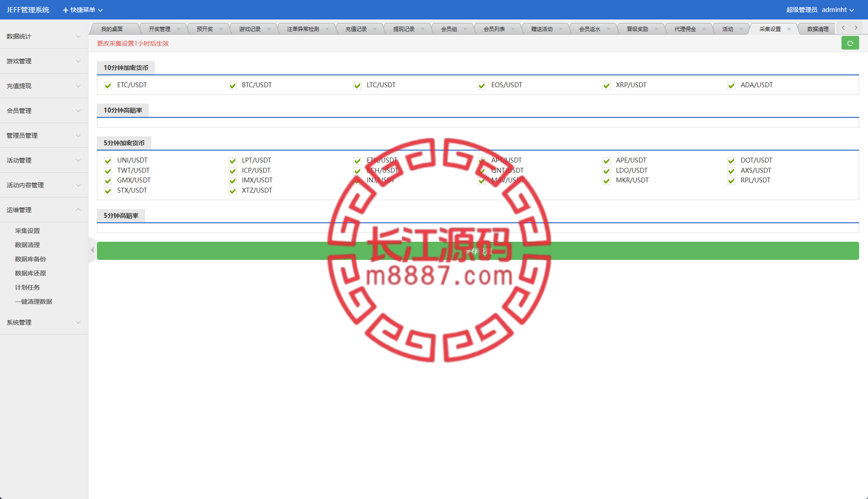Toggle the IMX/USDT checkbox

tap(233, 181)
